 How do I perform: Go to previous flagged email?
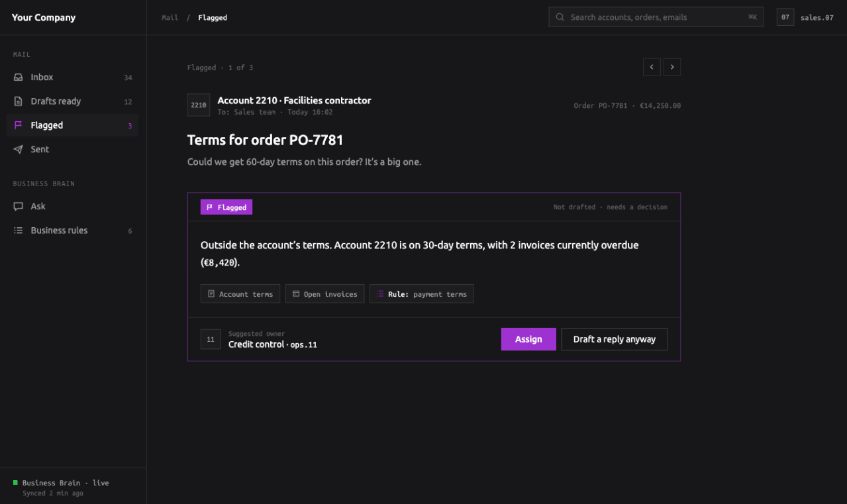click(652, 67)
